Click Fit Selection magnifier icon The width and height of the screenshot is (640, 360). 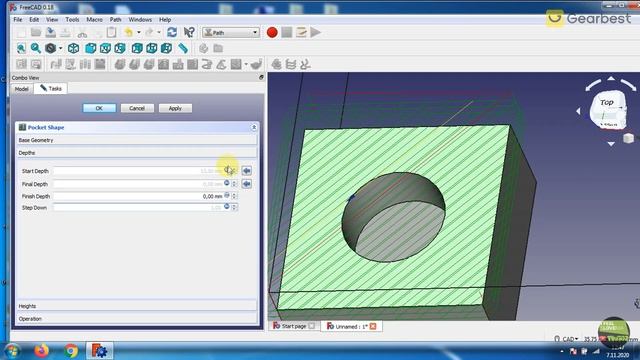36,48
